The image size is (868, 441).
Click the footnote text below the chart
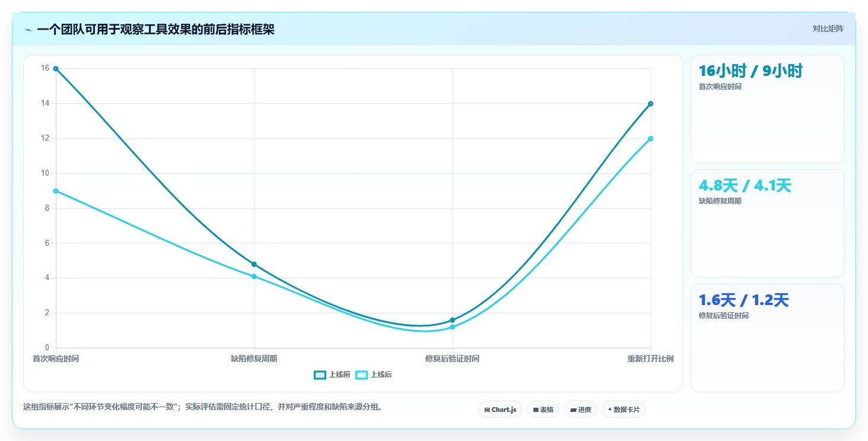tap(203, 407)
